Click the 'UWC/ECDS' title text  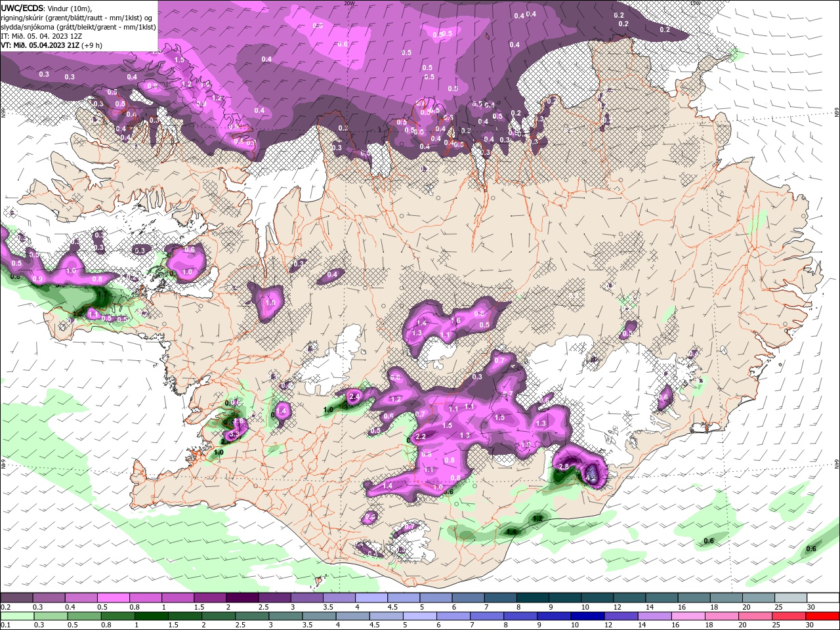coord(23,8)
